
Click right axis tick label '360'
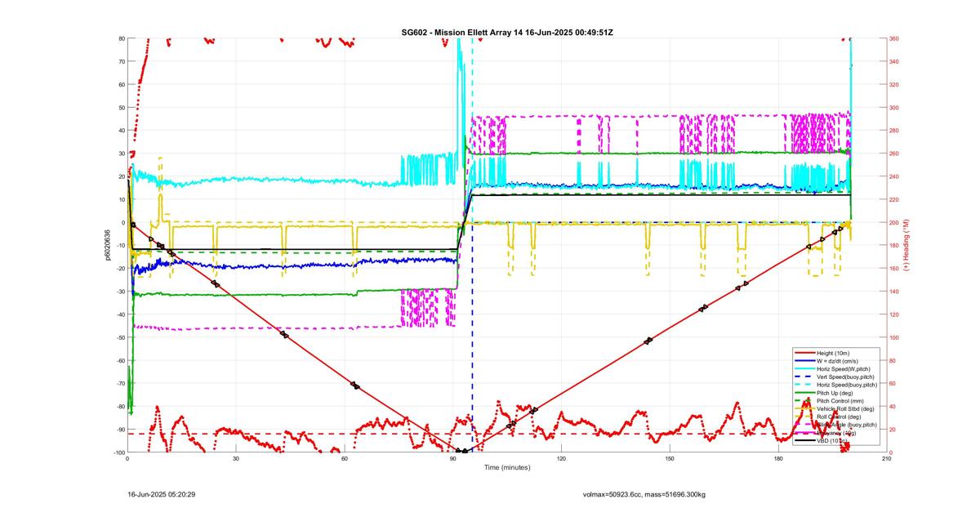coord(894,38)
